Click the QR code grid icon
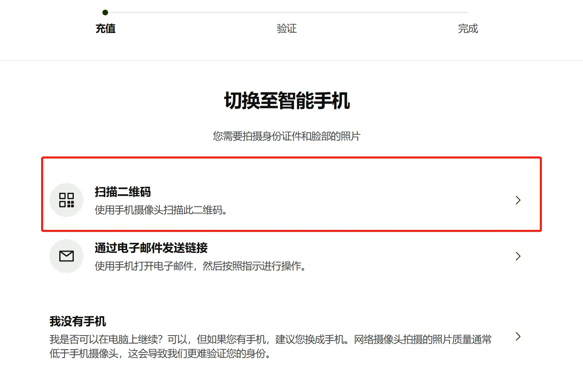This screenshot has height=392, width=583. [x=67, y=200]
